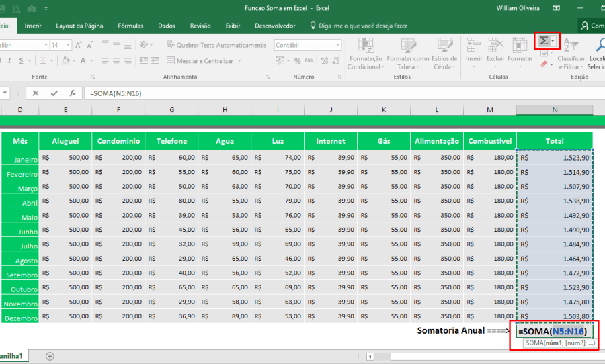The height and width of the screenshot is (364, 605).
Task: Open Alinhamento dialog launcher
Action: point(268,77)
